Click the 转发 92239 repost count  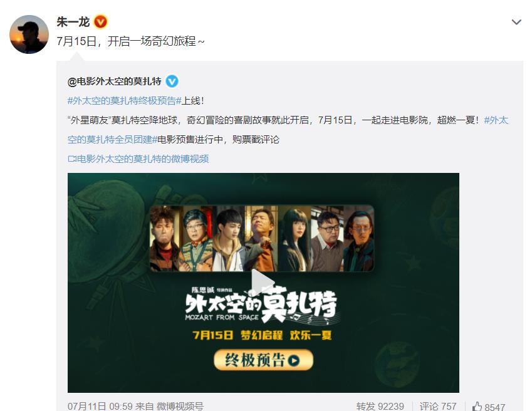380,406
